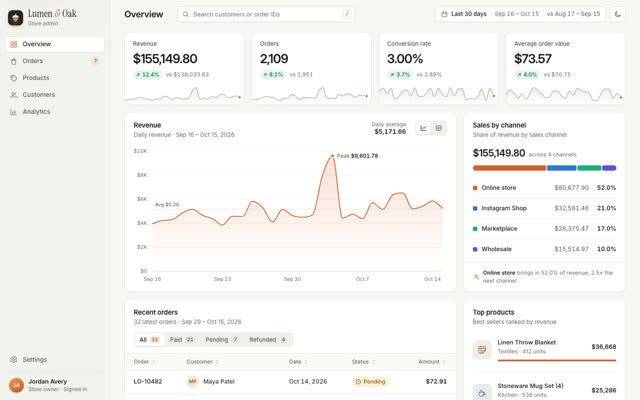Click the Orders bag icon

pos(13,61)
